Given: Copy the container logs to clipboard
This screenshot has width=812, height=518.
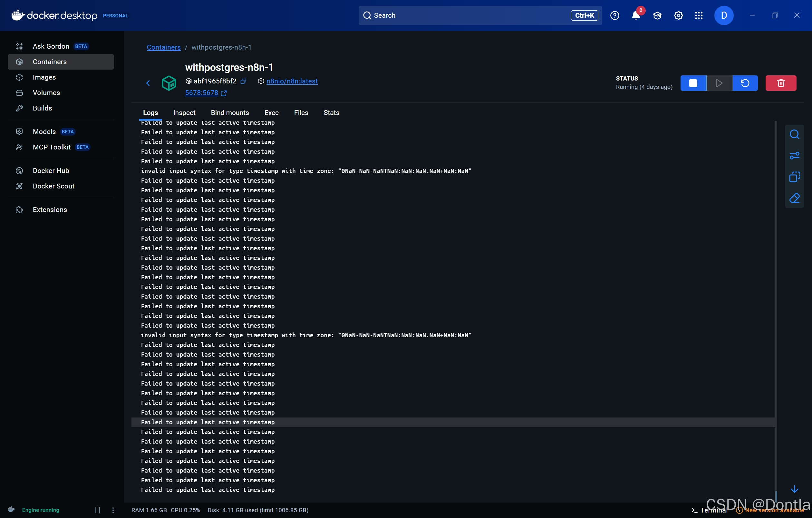Looking at the screenshot, I should point(795,176).
